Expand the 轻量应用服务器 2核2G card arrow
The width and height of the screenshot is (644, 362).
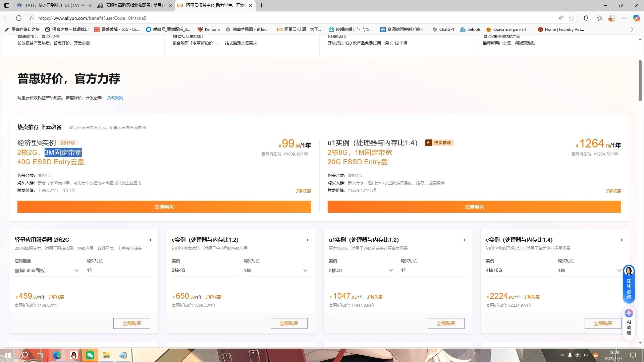coord(151,240)
